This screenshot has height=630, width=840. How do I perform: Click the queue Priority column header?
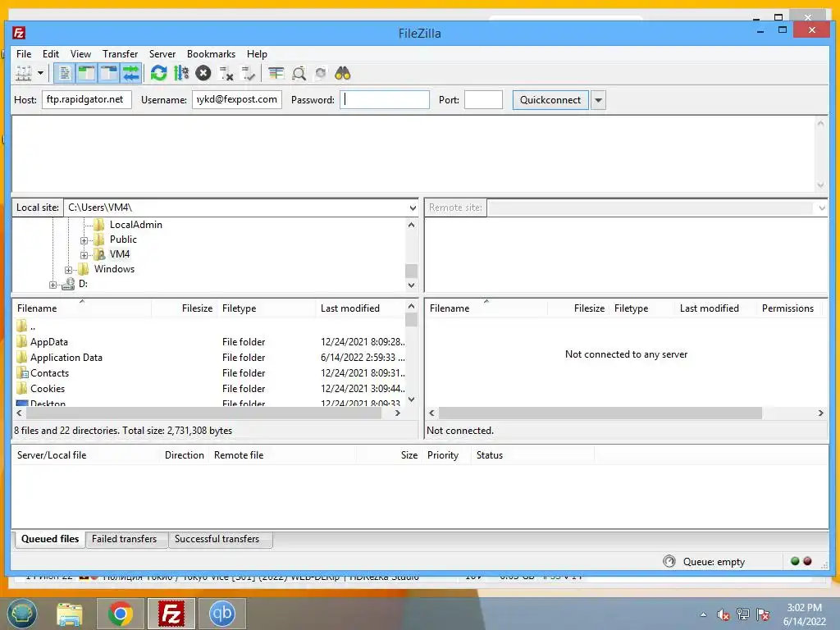[447, 454]
